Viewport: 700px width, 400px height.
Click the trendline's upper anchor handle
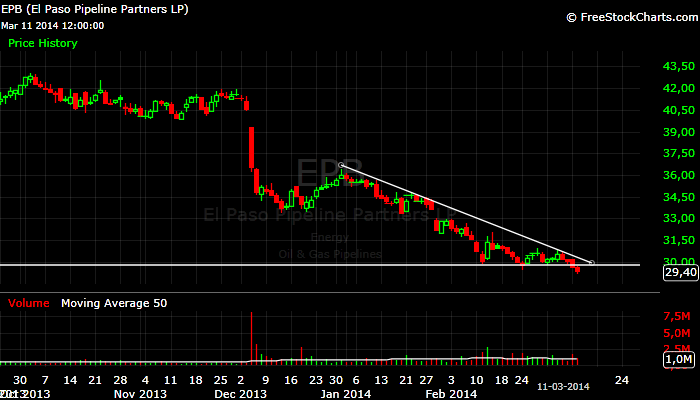pyautogui.click(x=341, y=166)
